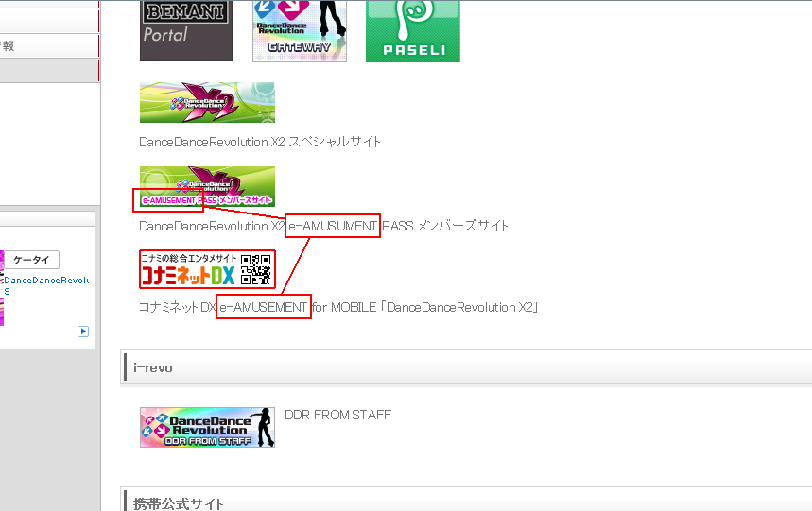Image resolution: width=812 pixels, height=511 pixels.
Task: Open the green PASELI banner
Action: pos(413,31)
